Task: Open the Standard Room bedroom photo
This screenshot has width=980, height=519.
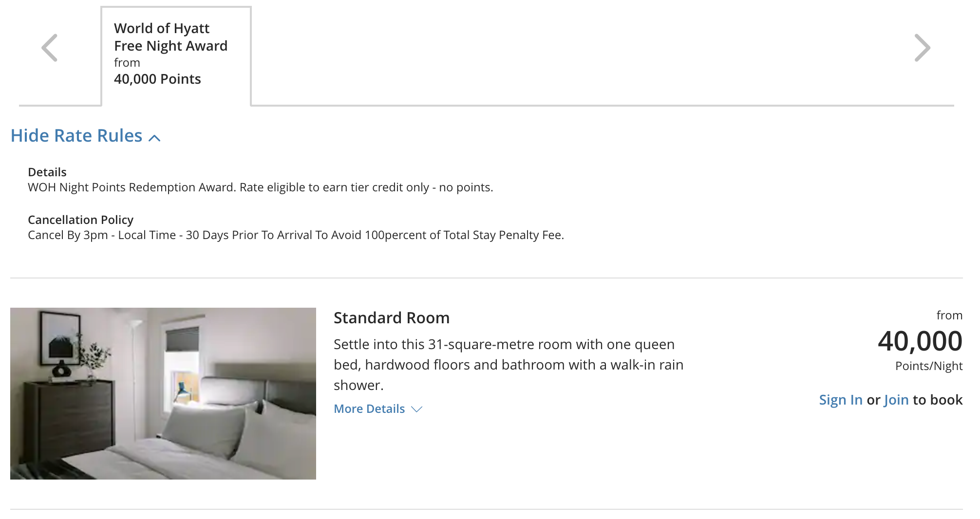Action: pyautogui.click(x=163, y=393)
